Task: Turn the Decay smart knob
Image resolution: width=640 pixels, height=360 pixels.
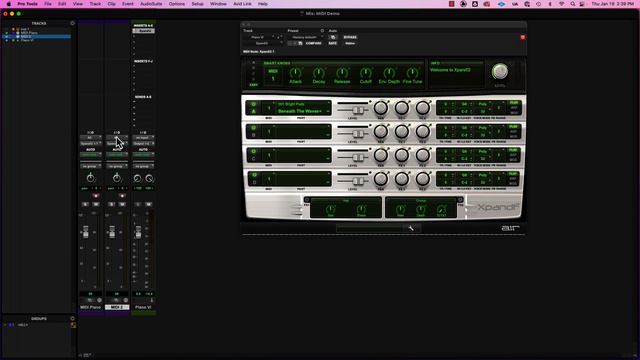Action: tap(318, 73)
